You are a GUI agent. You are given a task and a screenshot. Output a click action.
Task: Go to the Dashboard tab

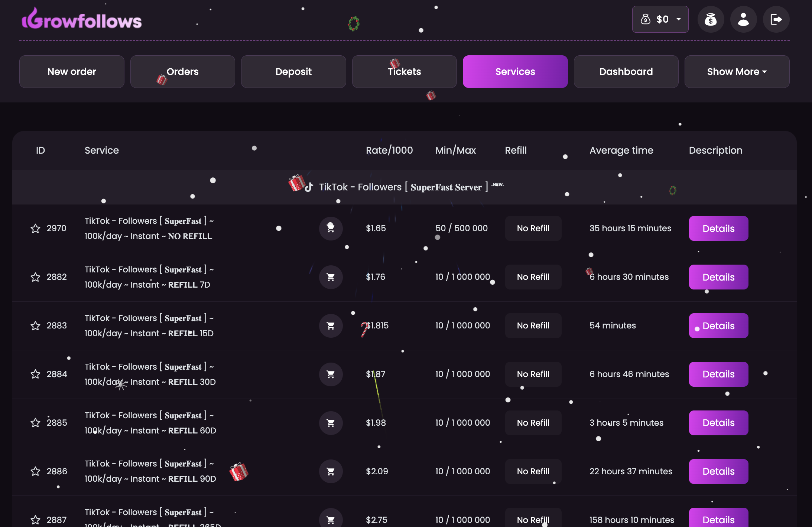click(x=626, y=72)
